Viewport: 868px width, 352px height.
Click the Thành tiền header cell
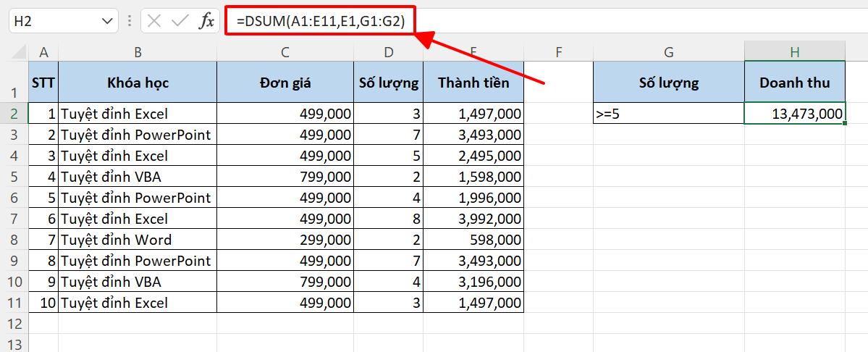click(473, 82)
